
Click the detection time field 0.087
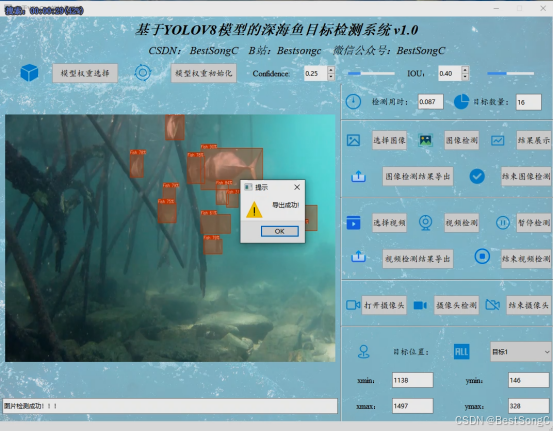point(430,102)
